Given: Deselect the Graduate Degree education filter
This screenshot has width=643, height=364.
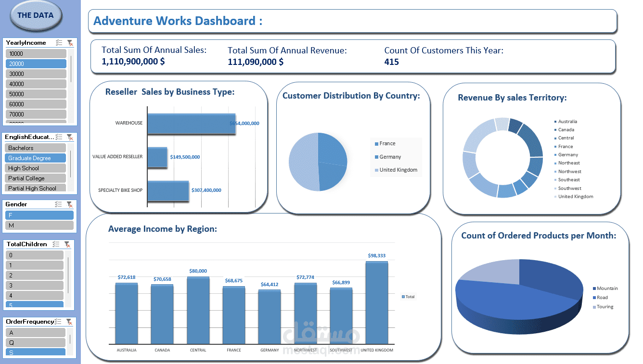Looking at the screenshot, I should 36,158.
